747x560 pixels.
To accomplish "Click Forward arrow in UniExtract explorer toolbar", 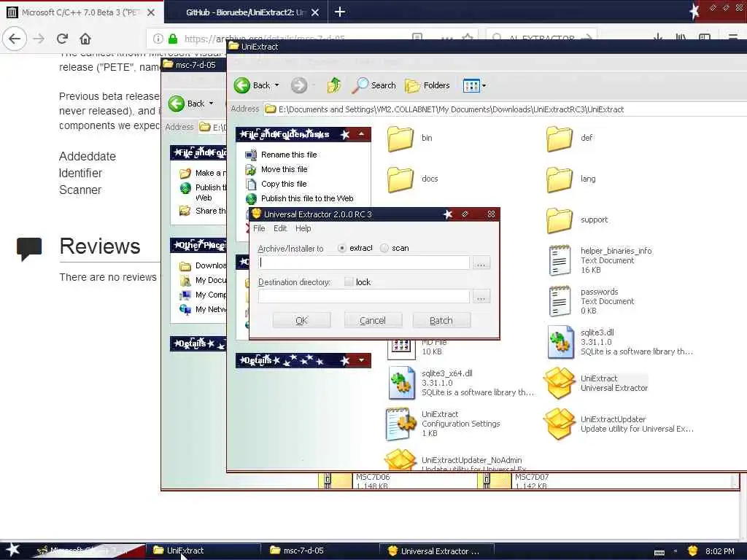I will [299, 85].
